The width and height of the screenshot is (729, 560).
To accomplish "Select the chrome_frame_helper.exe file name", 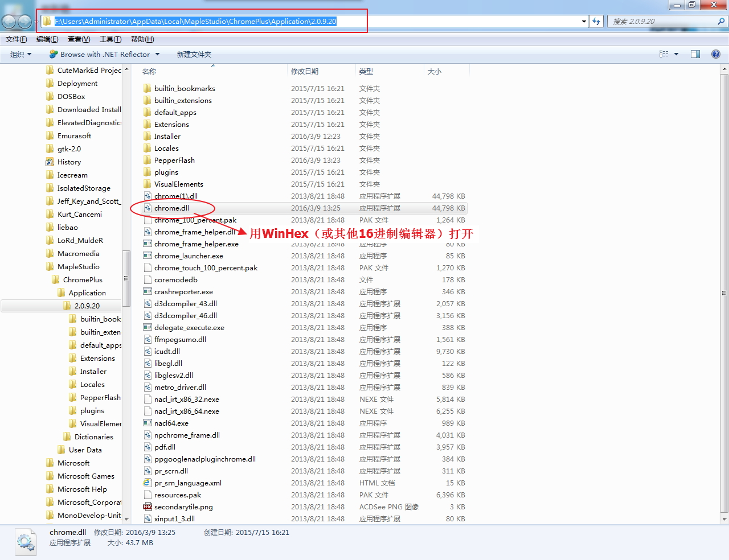I will pos(196,244).
